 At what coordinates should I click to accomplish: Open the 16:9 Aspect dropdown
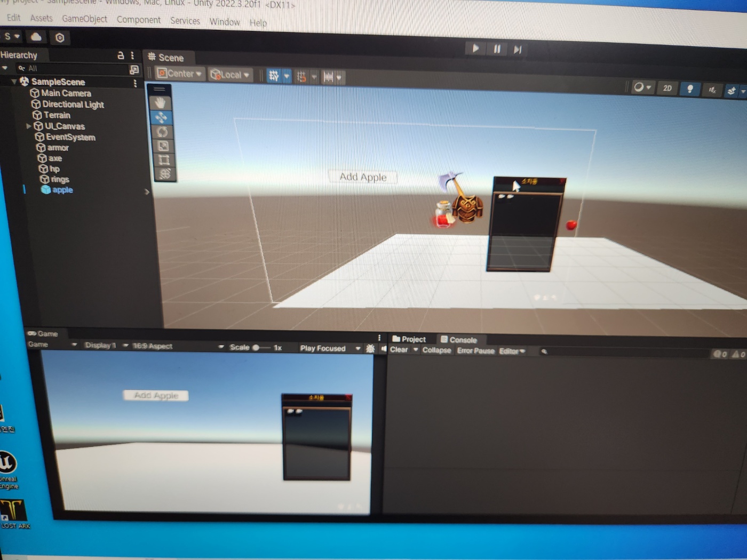[x=178, y=347]
